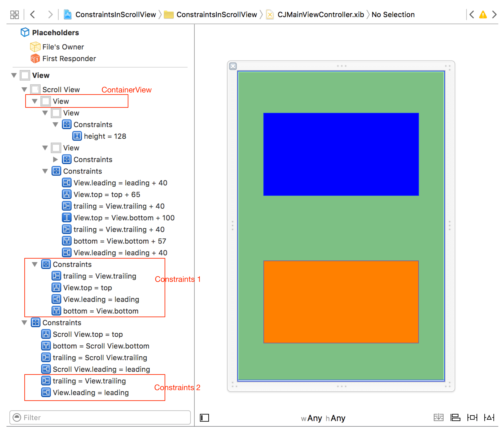
Task: Collapse the Scroll View tree item
Action: tap(24, 90)
